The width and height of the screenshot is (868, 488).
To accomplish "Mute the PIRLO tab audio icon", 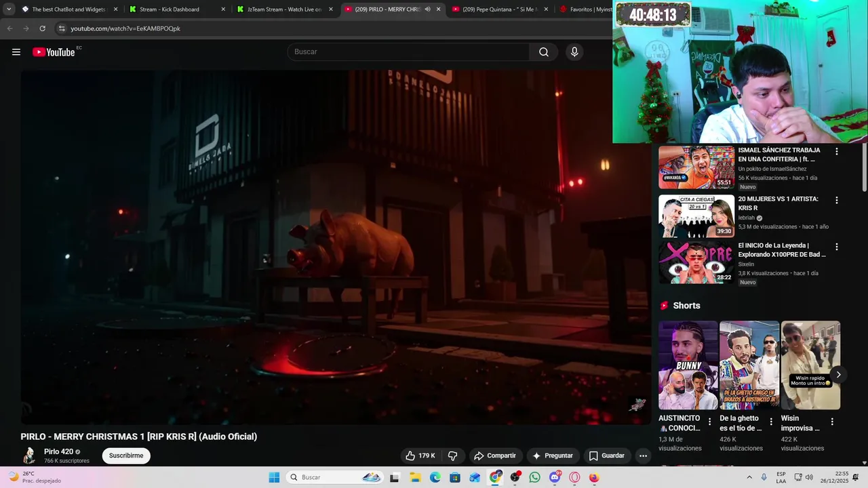I will (x=427, y=9).
